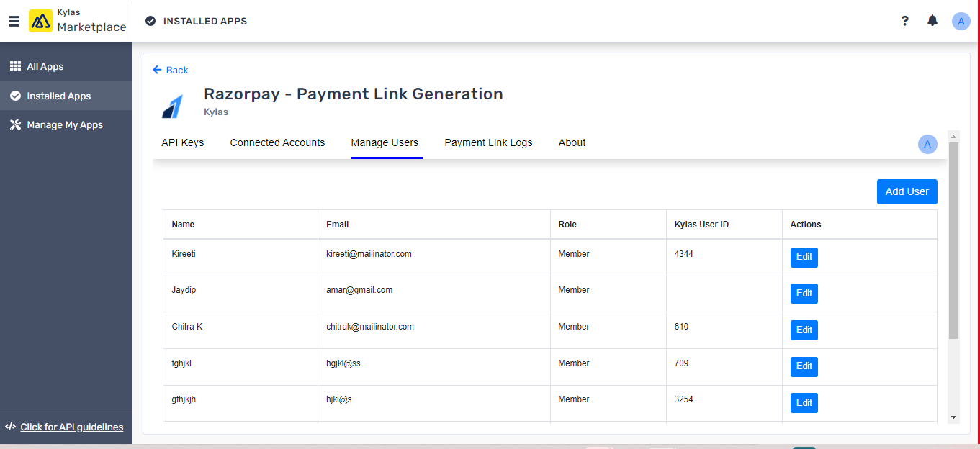Click the Installed Apps checkmark icon in sidebar
The image size is (980, 449).
click(15, 96)
